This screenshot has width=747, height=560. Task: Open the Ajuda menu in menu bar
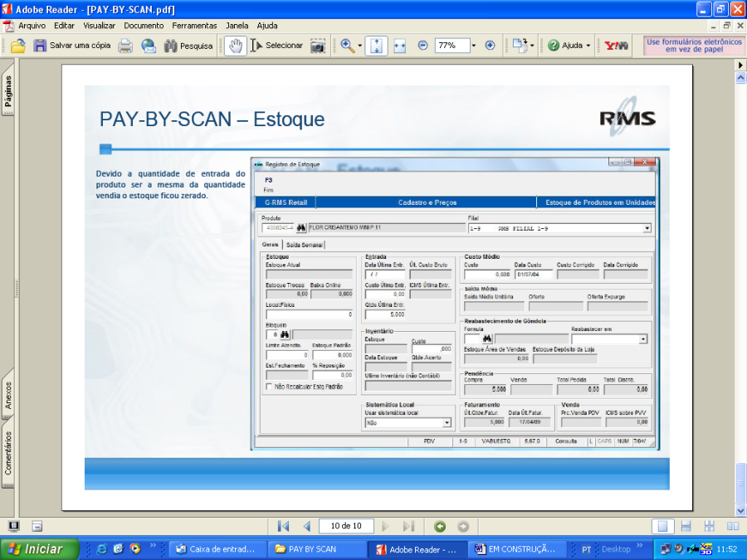266,26
